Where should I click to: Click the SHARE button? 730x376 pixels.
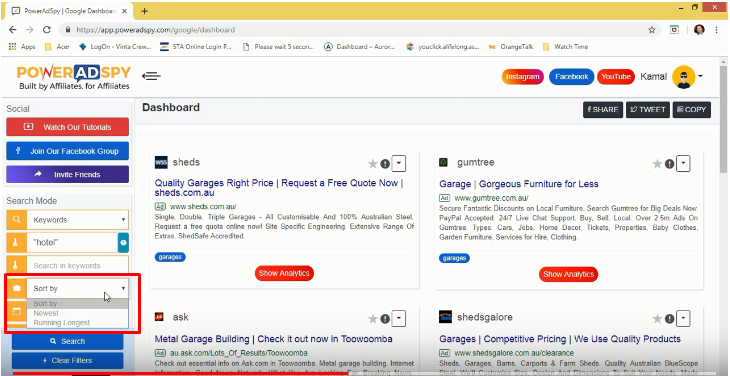click(x=603, y=110)
